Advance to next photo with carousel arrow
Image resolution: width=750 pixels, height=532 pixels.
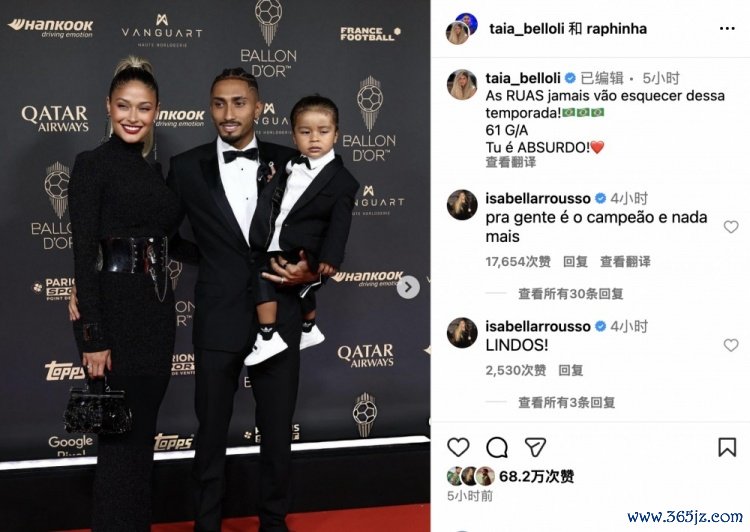tap(408, 287)
